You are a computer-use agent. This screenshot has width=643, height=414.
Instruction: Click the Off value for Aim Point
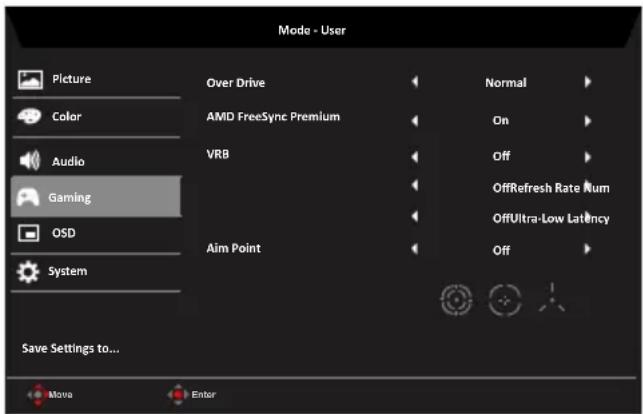click(502, 250)
